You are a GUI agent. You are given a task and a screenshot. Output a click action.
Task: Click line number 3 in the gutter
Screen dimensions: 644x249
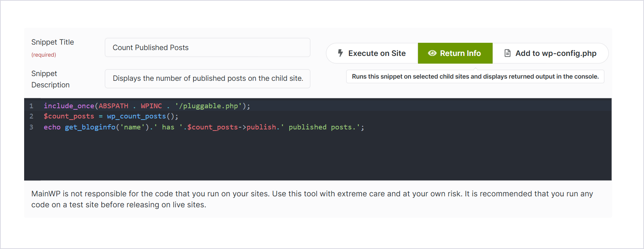coord(31,127)
